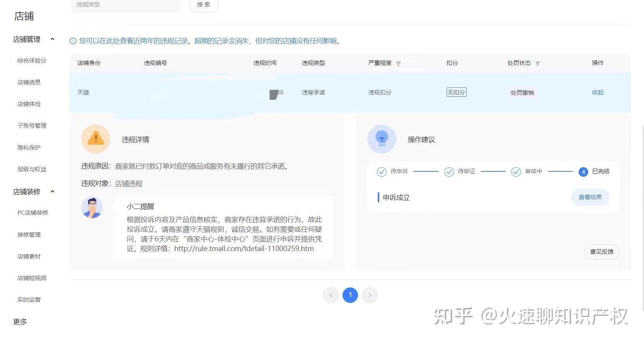This screenshot has width=644, height=342.
Task: Open the 处罚状态 column filter
Action: (538, 63)
